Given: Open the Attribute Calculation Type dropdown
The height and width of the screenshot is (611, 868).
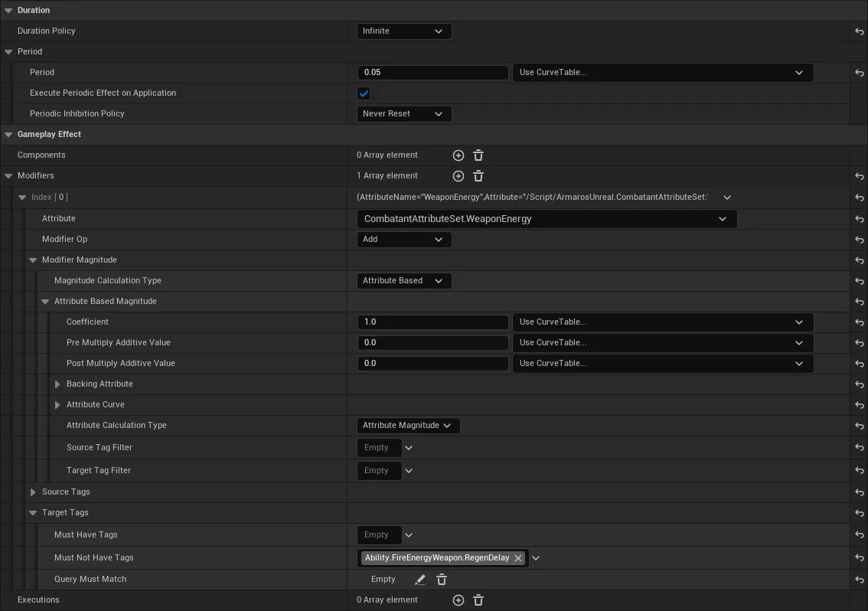Looking at the screenshot, I should click(x=408, y=425).
